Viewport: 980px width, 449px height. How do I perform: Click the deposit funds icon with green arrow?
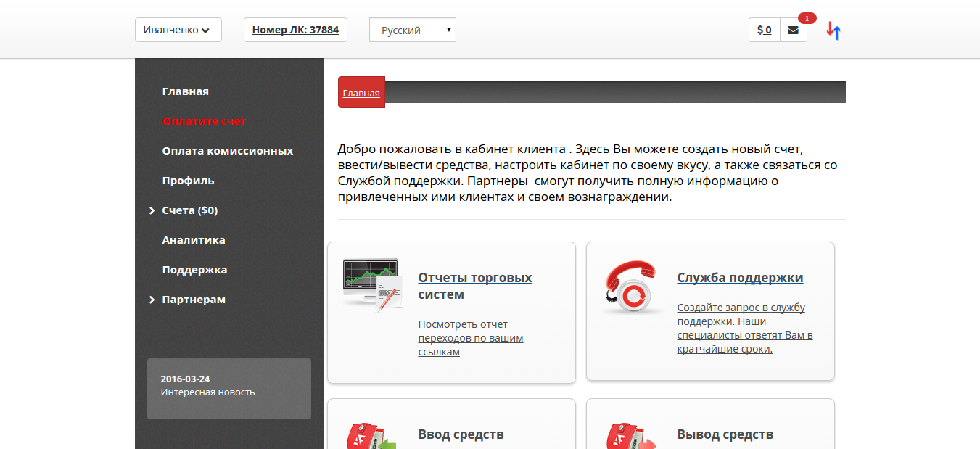pyautogui.click(x=372, y=435)
